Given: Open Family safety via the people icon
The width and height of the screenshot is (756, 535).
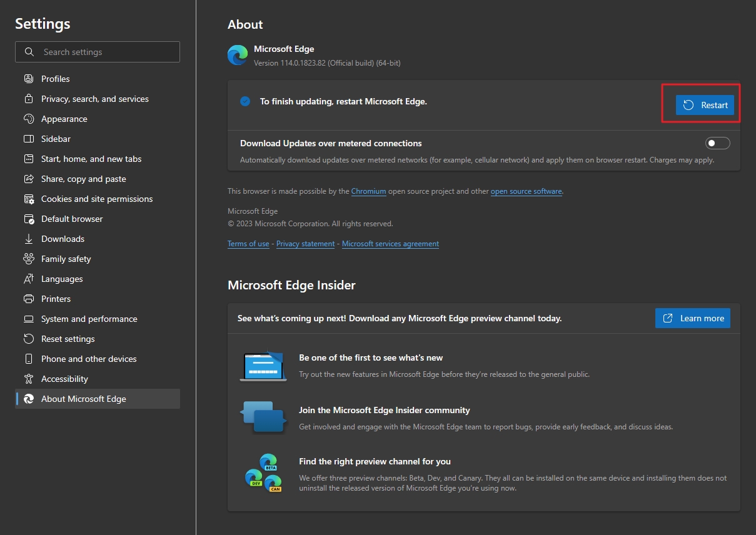Looking at the screenshot, I should pyautogui.click(x=29, y=259).
